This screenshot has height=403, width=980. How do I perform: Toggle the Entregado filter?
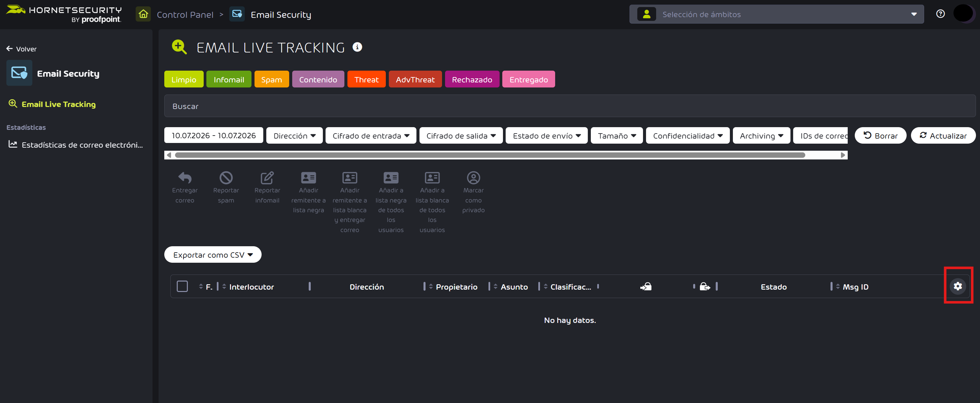[x=529, y=79]
